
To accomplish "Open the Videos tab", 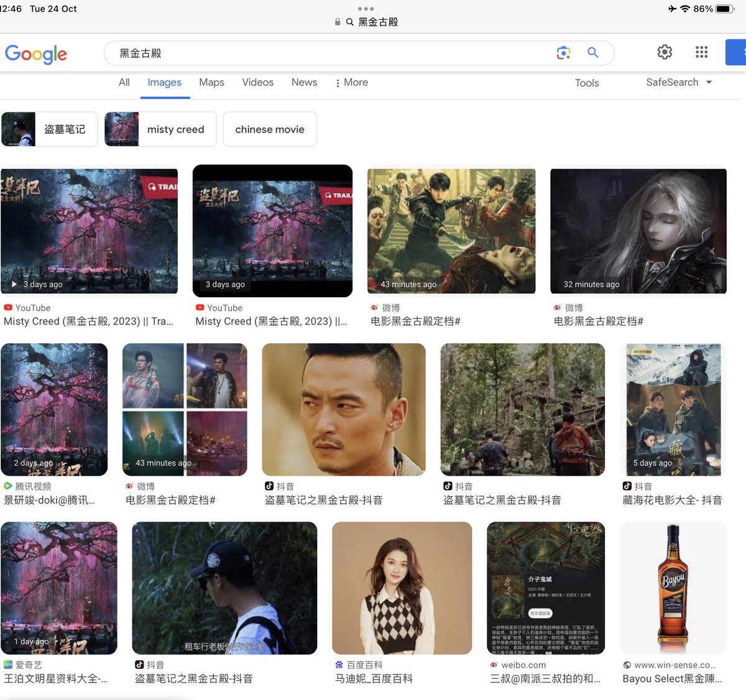I will point(258,82).
